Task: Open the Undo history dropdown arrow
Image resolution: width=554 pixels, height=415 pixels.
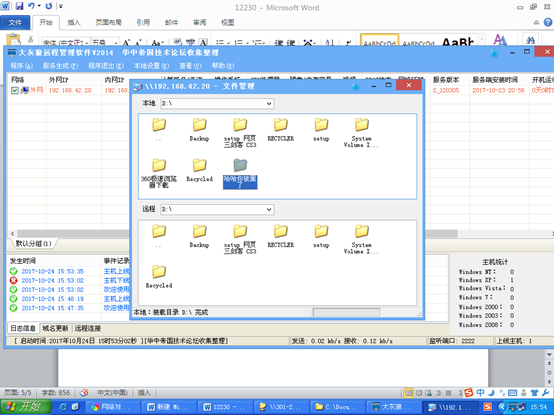Action: point(39,6)
